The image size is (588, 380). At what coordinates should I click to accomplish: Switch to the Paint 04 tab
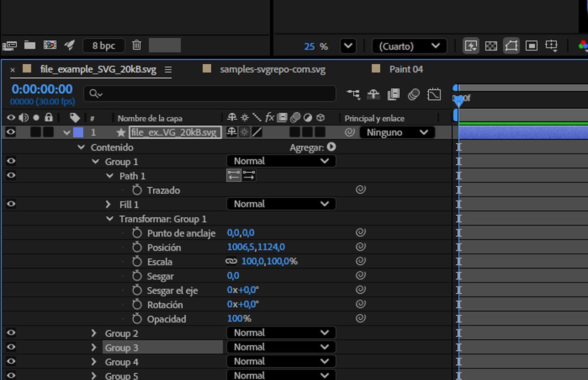coord(406,69)
